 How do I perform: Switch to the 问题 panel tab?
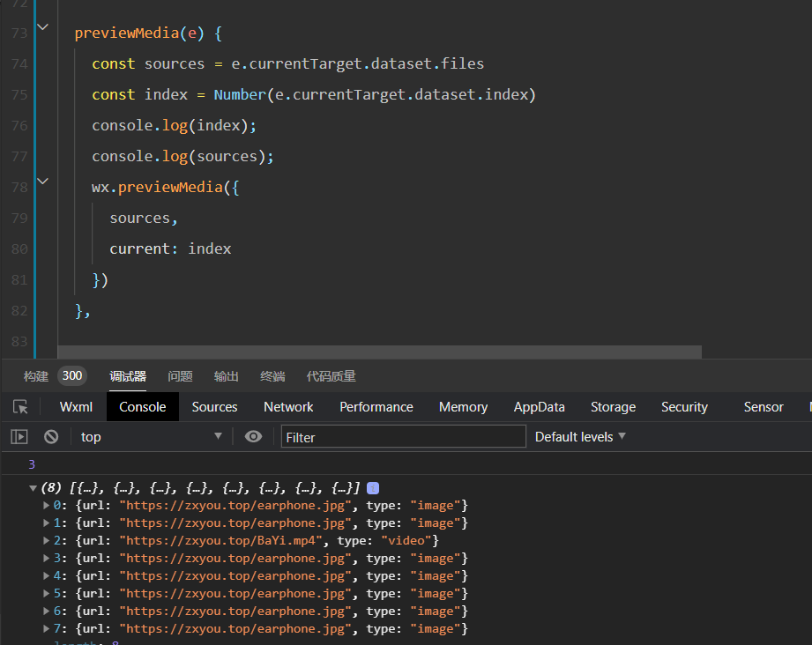point(180,376)
